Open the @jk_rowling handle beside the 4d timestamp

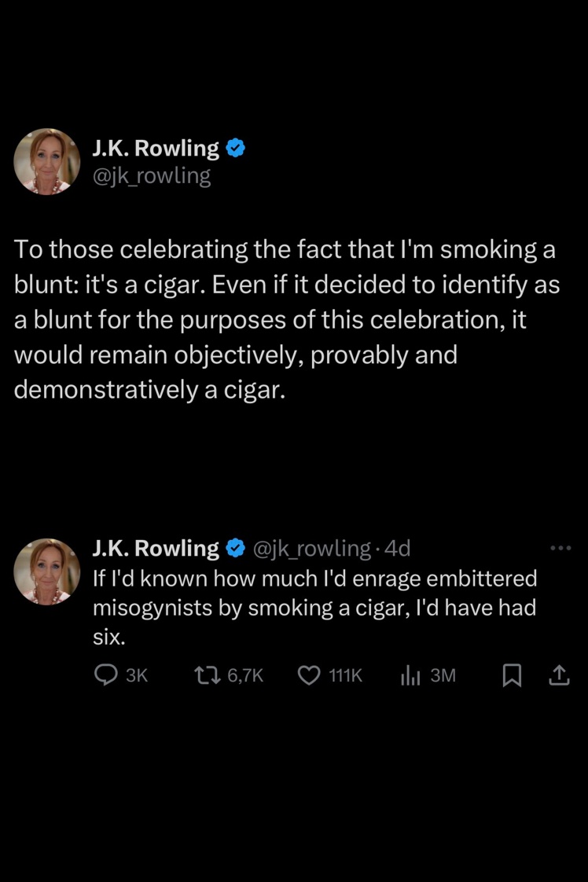pos(311,548)
